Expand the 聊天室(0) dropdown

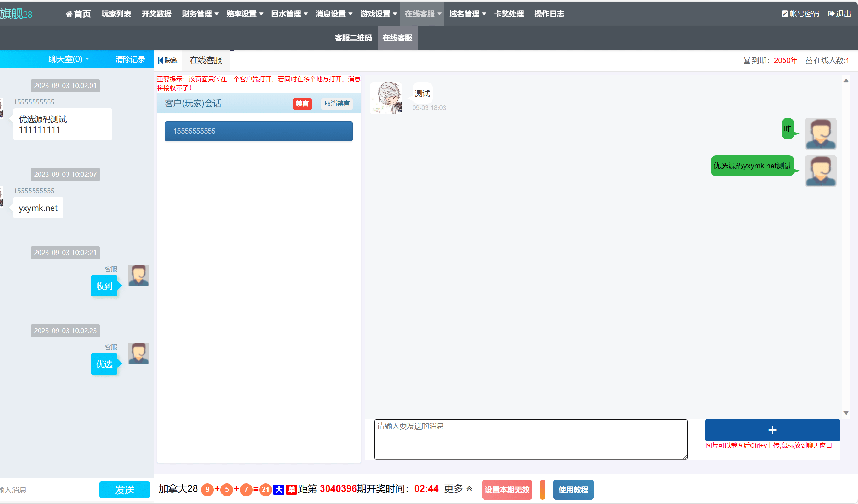(x=69, y=59)
